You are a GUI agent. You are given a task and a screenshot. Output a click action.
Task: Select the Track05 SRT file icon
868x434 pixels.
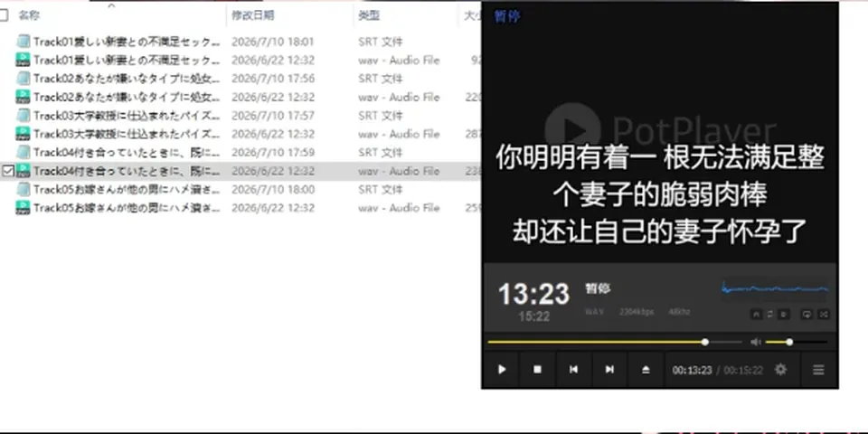point(23,189)
